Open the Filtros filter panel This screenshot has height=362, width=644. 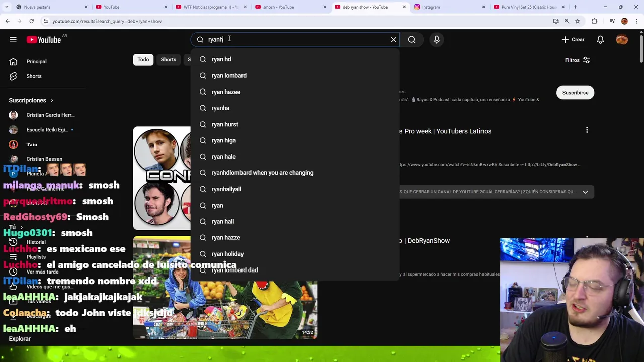[578, 60]
